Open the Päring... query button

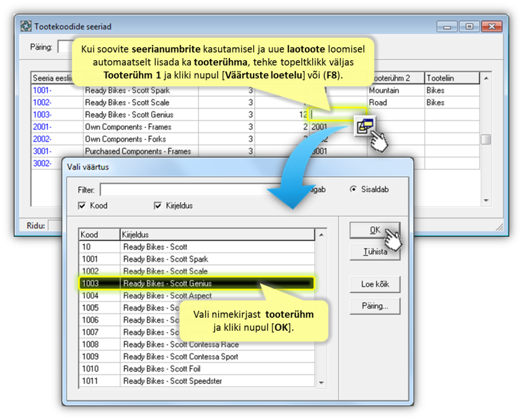374,305
